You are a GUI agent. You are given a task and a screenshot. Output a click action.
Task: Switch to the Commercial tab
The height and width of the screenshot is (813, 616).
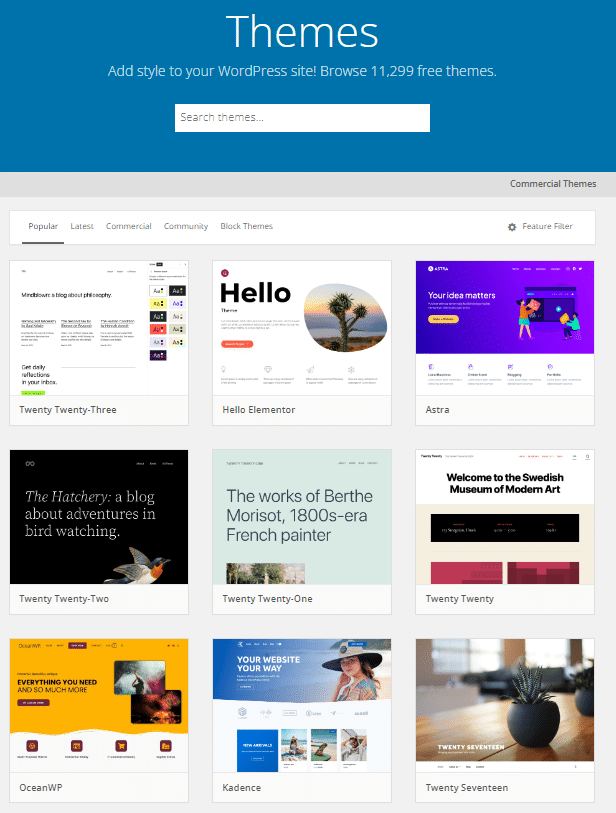(x=129, y=227)
